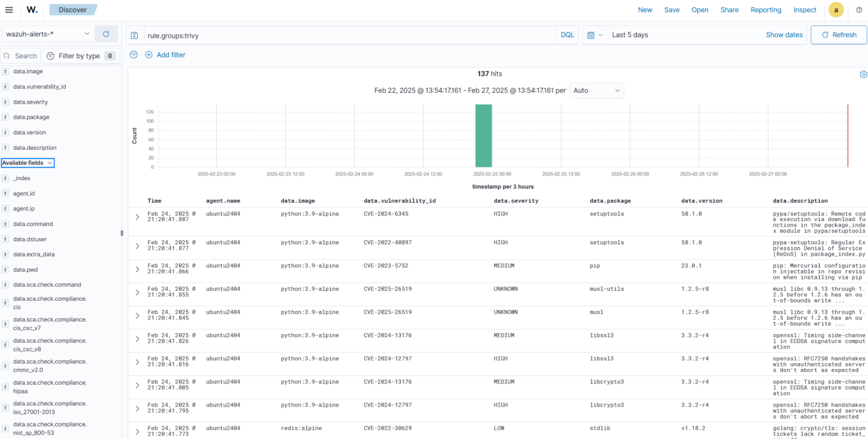Open the Filter by type button
Screen dimensions: 868x439
[x=81, y=56]
